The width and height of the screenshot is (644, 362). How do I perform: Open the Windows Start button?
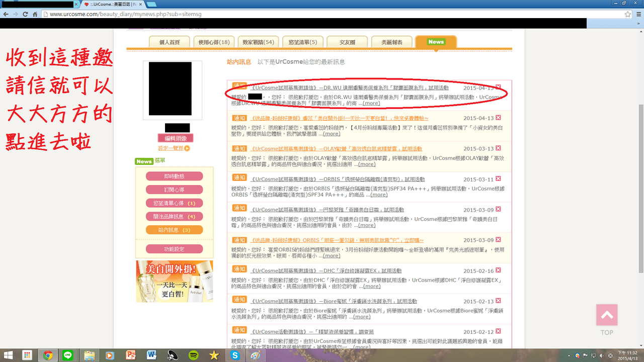click(9, 355)
